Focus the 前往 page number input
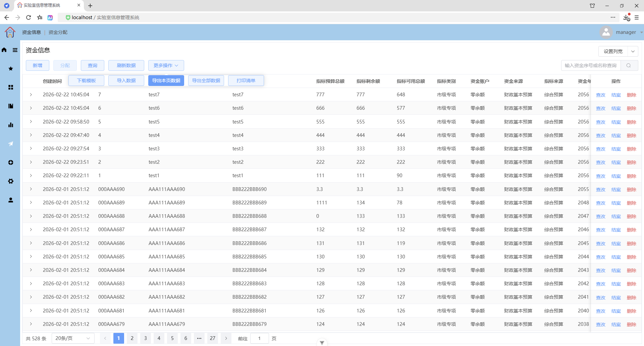The width and height of the screenshot is (644, 346). (x=259, y=338)
